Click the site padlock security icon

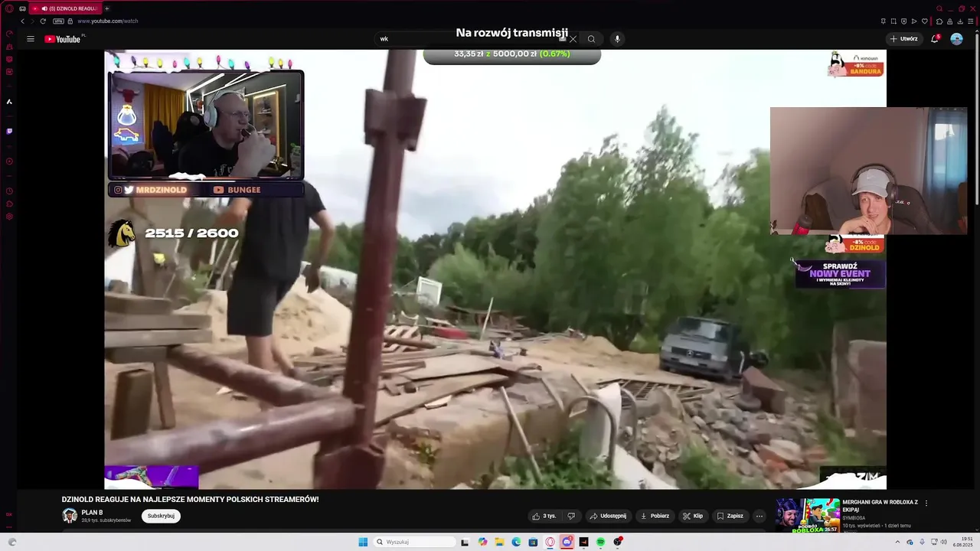[70, 21]
